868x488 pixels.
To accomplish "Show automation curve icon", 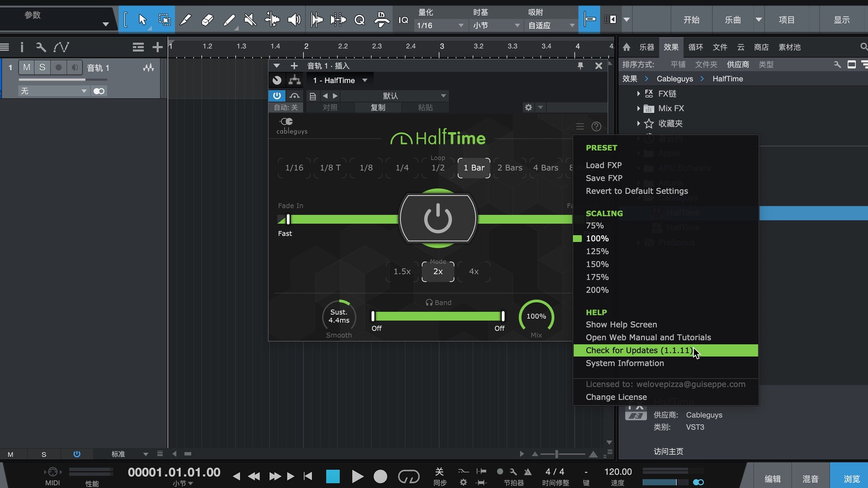I will coord(61,47).
